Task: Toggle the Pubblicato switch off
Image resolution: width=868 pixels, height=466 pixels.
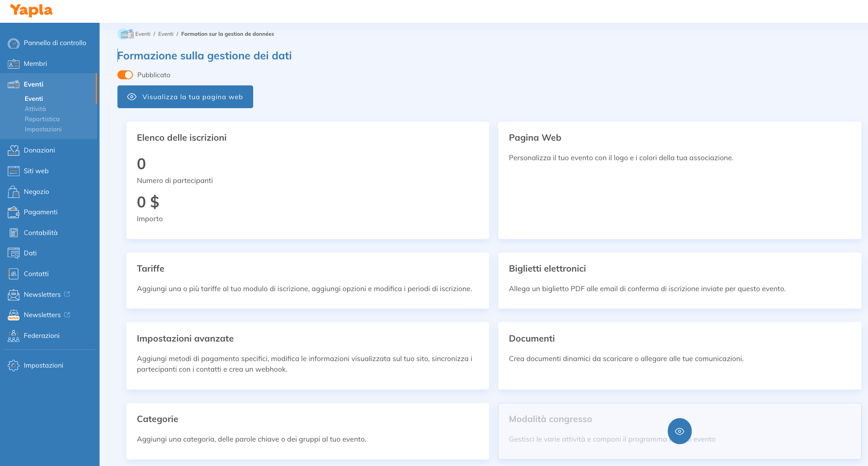Action: [x=125, y=75]
